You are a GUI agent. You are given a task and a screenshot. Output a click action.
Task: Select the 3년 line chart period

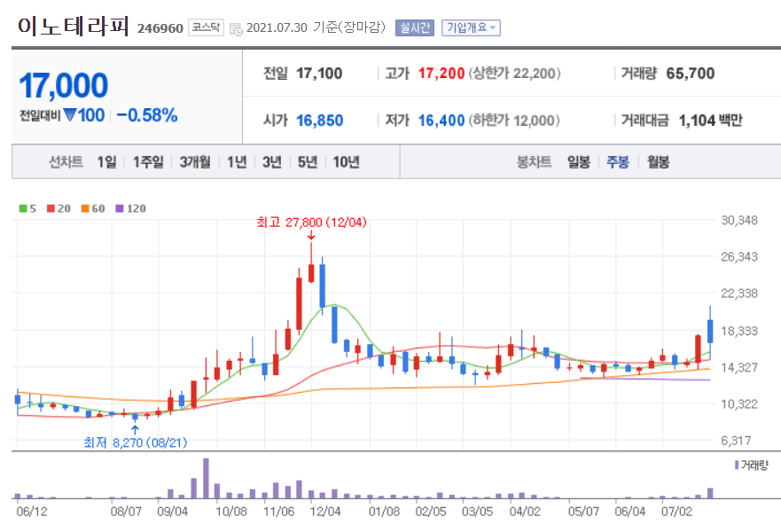click(x=272, y=162)
